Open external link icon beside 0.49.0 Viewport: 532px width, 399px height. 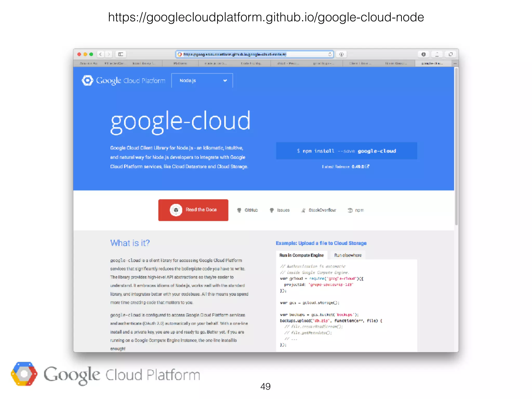point(367,167)
